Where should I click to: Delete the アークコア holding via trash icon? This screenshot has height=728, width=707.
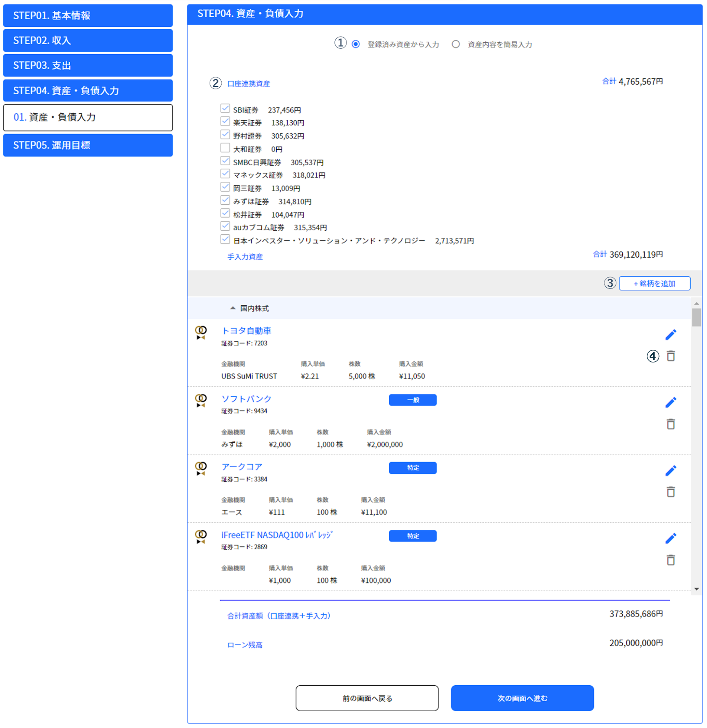click(x=670, y=492)
